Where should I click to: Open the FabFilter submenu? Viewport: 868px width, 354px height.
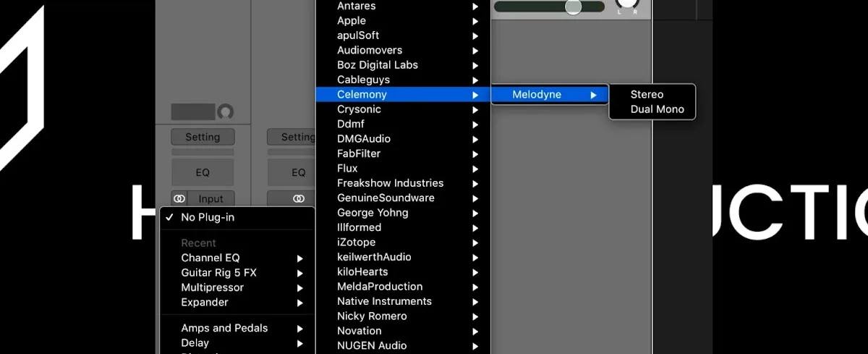point(403,153)
